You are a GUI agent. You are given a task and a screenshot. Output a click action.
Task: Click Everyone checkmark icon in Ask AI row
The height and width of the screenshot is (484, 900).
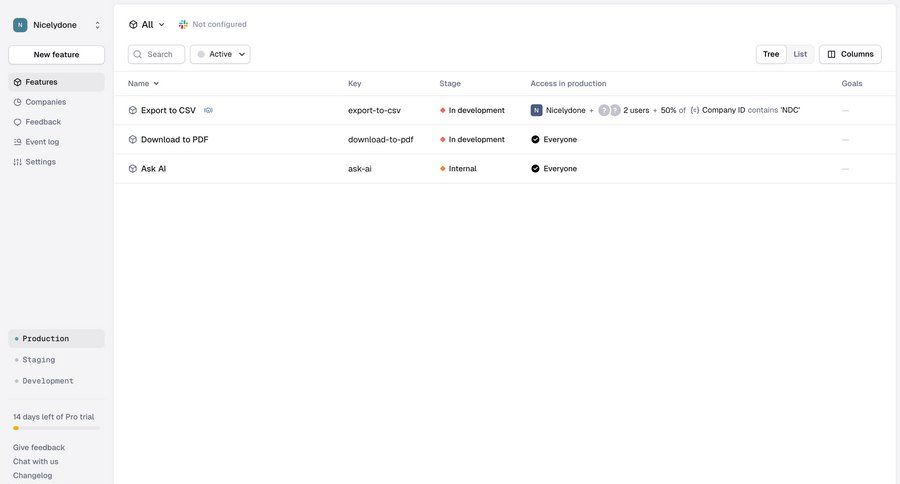535,169
